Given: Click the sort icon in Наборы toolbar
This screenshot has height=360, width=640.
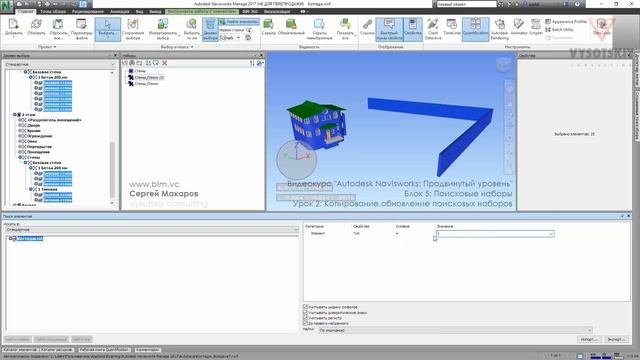Looking at the screenshot, I should (x=252, y=63).
